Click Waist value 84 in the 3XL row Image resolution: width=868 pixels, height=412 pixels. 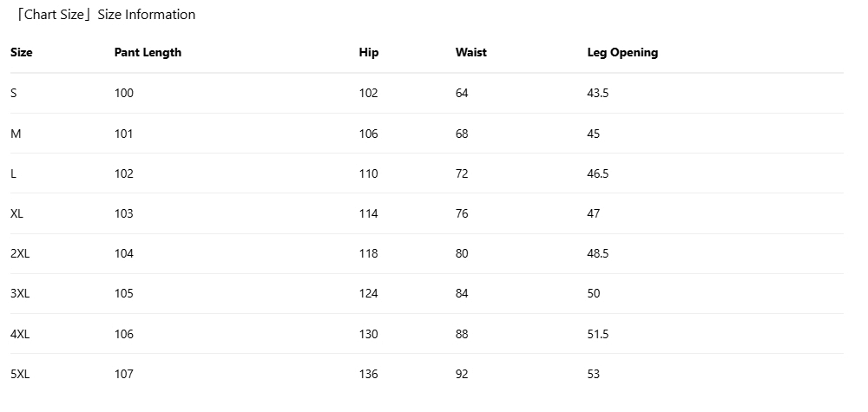[462, 293]
